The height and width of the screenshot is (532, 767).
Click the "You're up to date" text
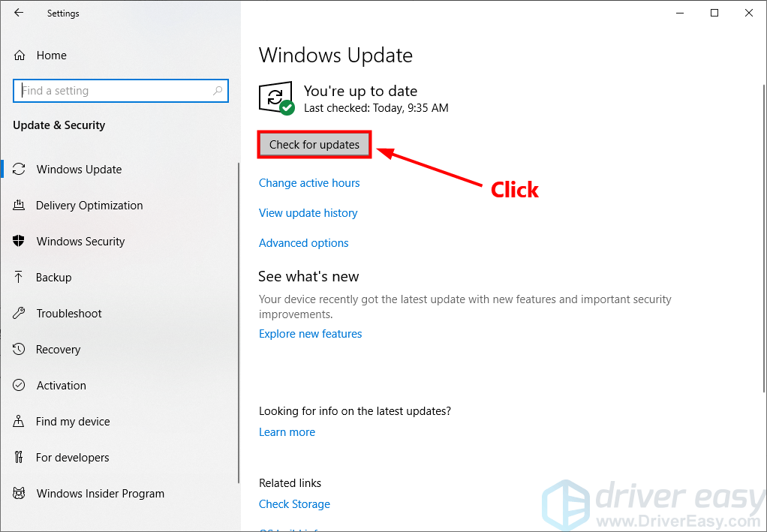tap(360, 91)
